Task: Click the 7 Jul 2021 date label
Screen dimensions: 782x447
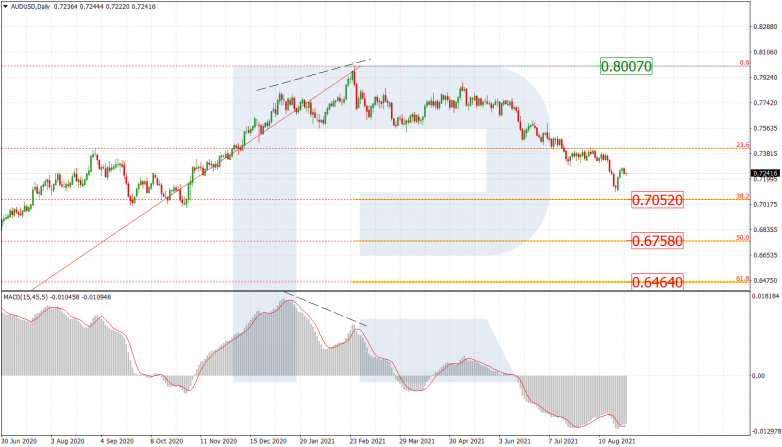Action: click(564, 442)
